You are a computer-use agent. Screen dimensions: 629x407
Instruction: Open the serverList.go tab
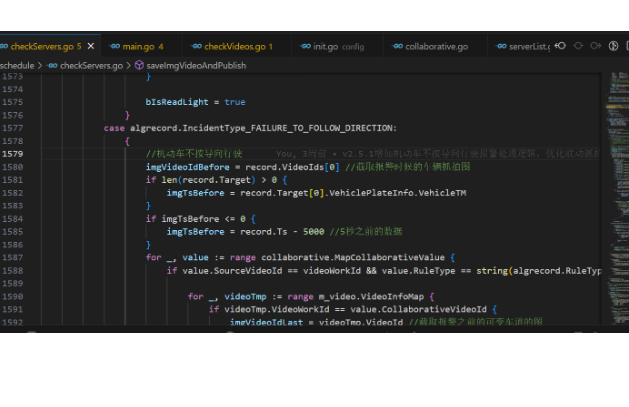tap(528, 46)
